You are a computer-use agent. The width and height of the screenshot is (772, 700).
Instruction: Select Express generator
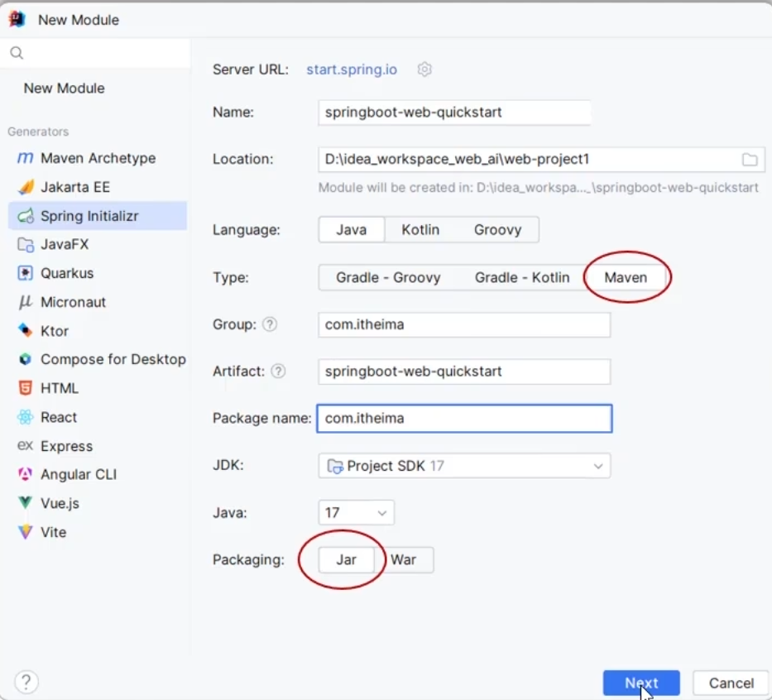(x=98, y=445)
